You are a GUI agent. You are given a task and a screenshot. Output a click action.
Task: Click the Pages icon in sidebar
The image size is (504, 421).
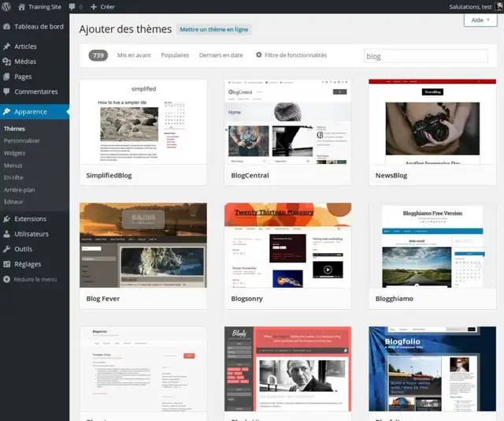tap(7, 76)
